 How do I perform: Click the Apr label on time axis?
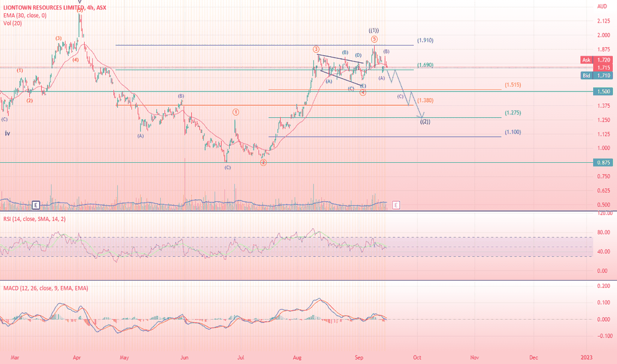pos(77,357)
